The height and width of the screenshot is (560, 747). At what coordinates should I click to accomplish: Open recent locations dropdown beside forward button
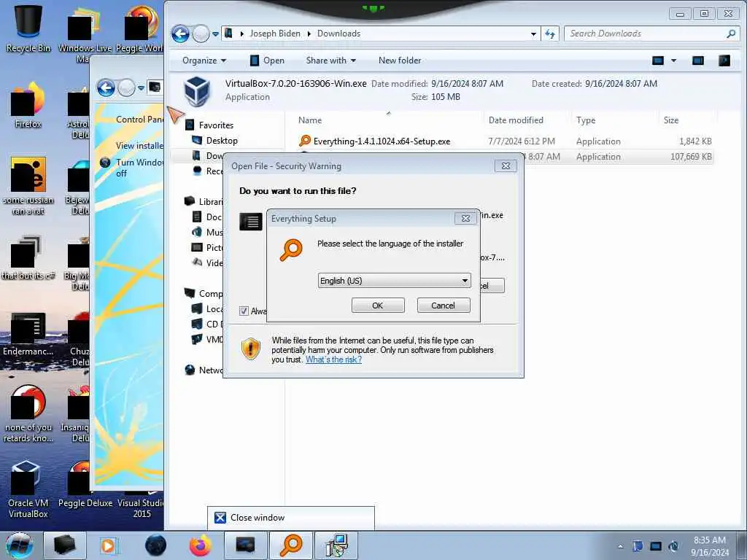(x=215, y=34)
